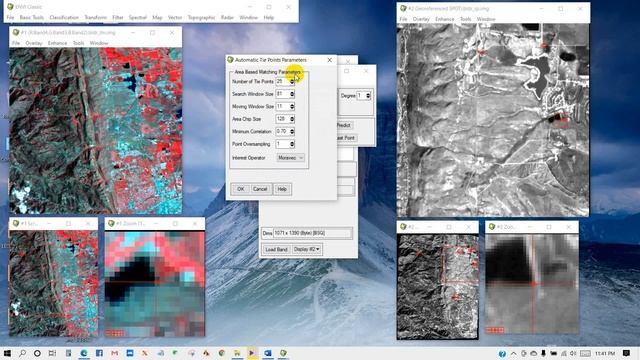This screenshot has height=360, width=640.
Task: Open Facebook app in taskbar
Action: [99, 353]
